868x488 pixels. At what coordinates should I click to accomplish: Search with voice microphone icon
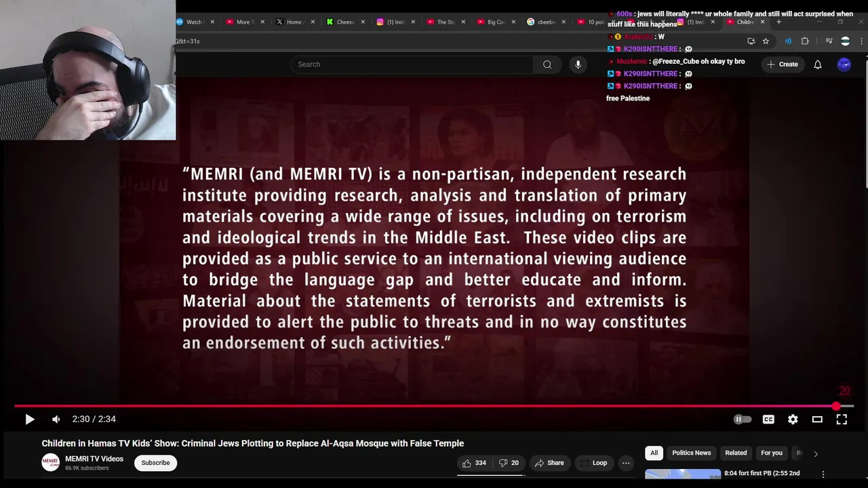coord(578,64)
